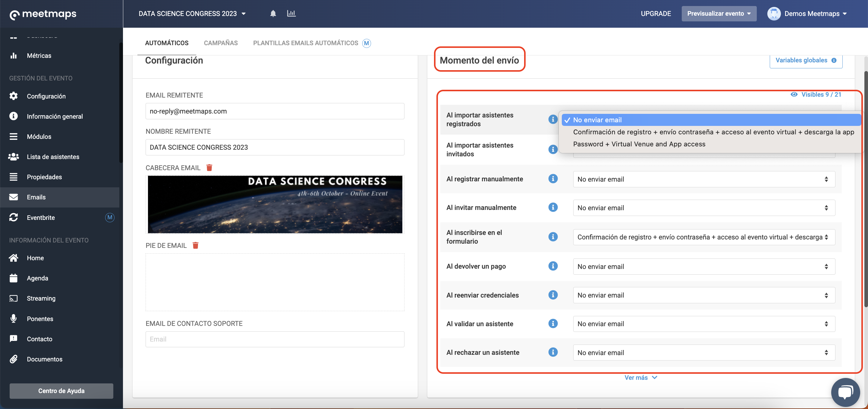
Task: Open the Al validar un asistente dropdown
Action: (x=704, y=324)
